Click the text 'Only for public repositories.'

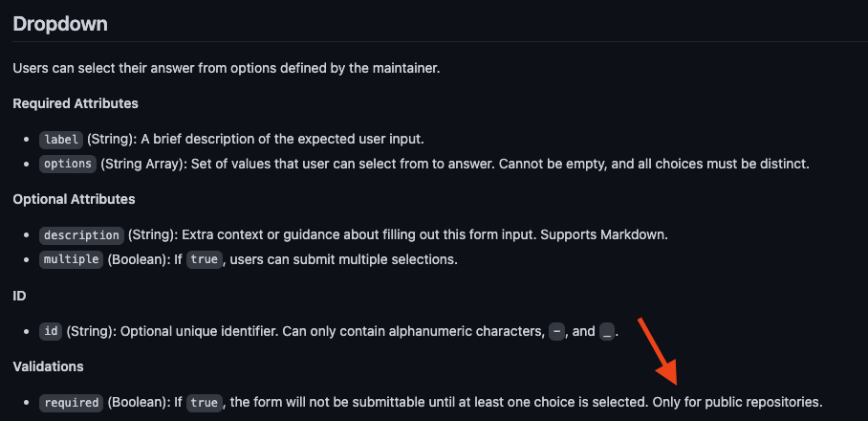point(737,402)
